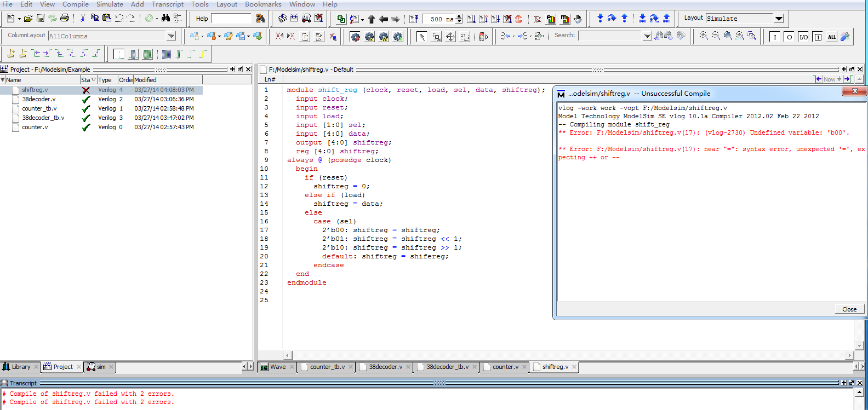Click the Break simulation hand icon
868x410 pixels.
click(578, 19)
